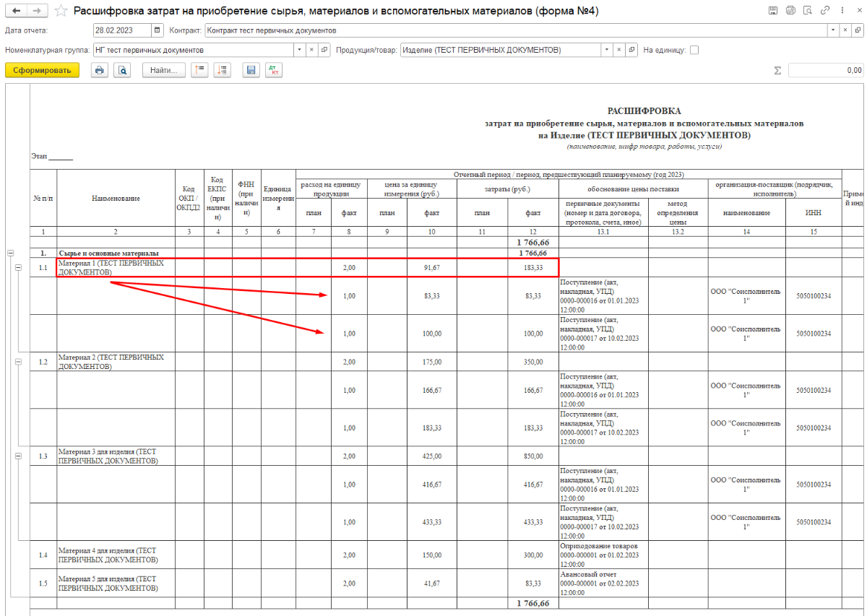Open the three-dot more menu in title bar
The width and height of the screenshot is (867, 616).
841,11
